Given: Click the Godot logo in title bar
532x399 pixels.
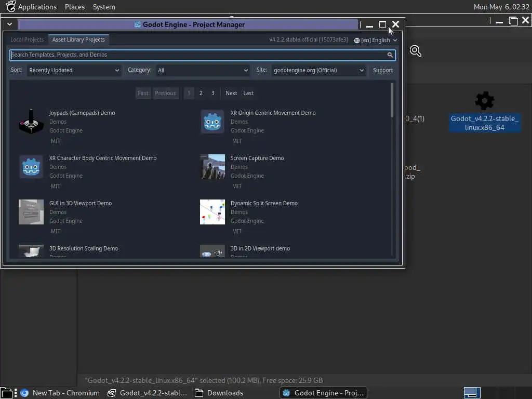Looking at the screenshot, I should (138, 24).
